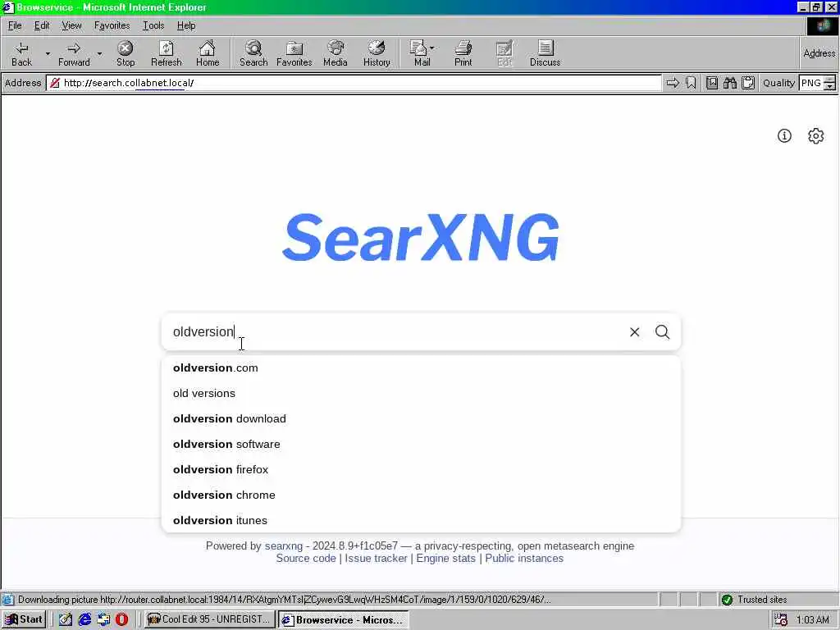Select suggestion 'oldversion download'
The height and width of the screenshot is (630, 840).
[x=421, y=419]
